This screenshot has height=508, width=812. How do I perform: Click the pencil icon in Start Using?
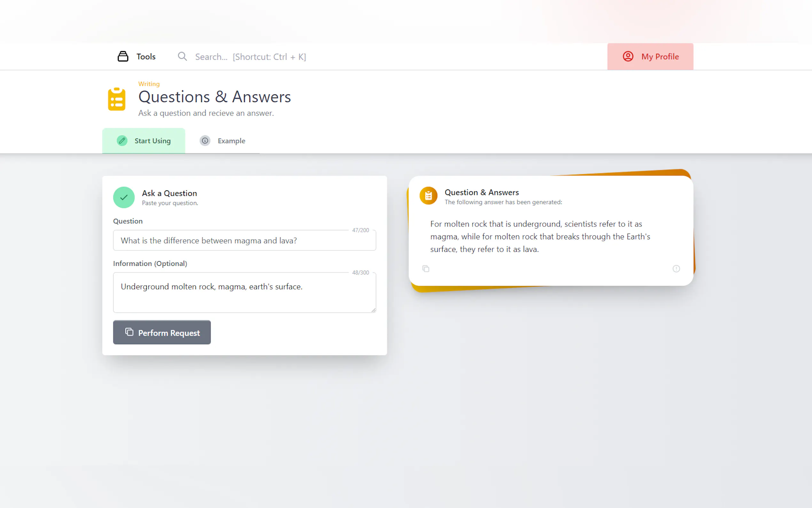point(122,141)
